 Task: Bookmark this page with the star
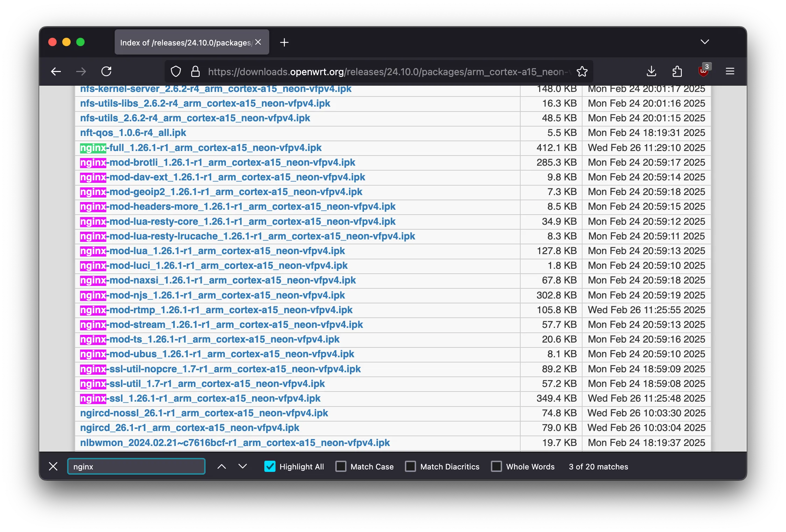pyautogui.click(x=582, y=72)
